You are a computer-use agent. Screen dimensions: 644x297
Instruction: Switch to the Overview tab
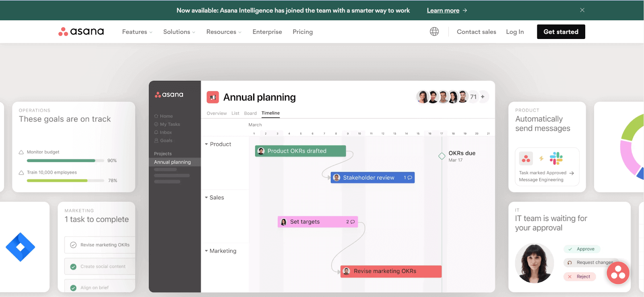[x=217, y=113]
